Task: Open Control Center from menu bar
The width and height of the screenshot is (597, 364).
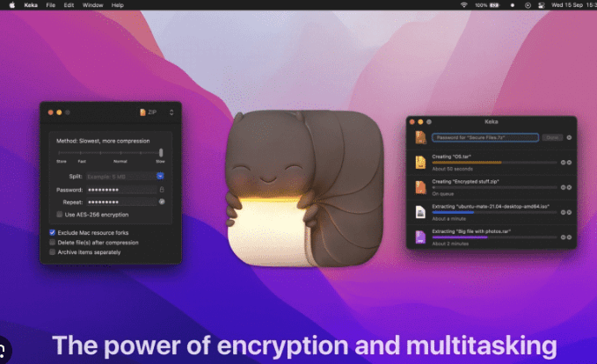Action: pos(541,5)
